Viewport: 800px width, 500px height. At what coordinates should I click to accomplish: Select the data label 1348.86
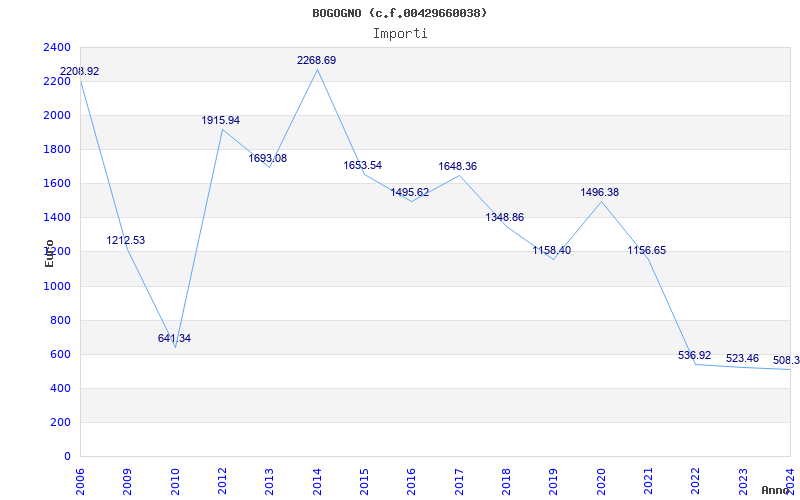click(505, 217)
